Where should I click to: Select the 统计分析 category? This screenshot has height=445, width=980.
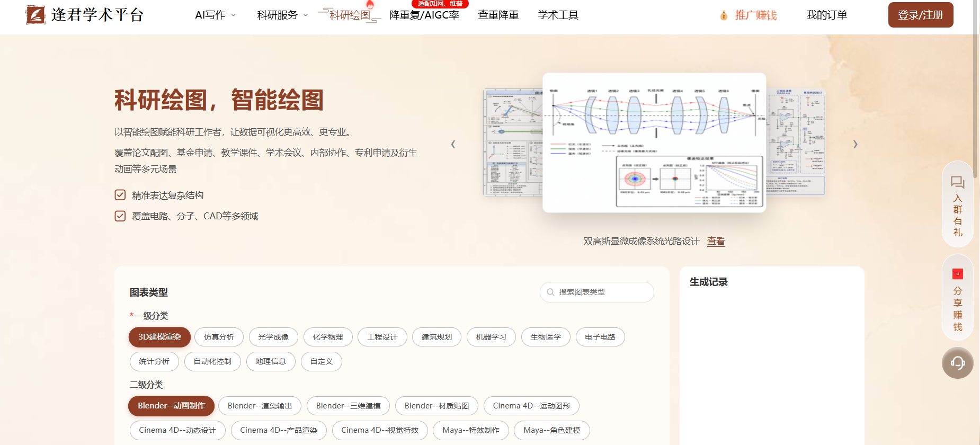[154, 361]
